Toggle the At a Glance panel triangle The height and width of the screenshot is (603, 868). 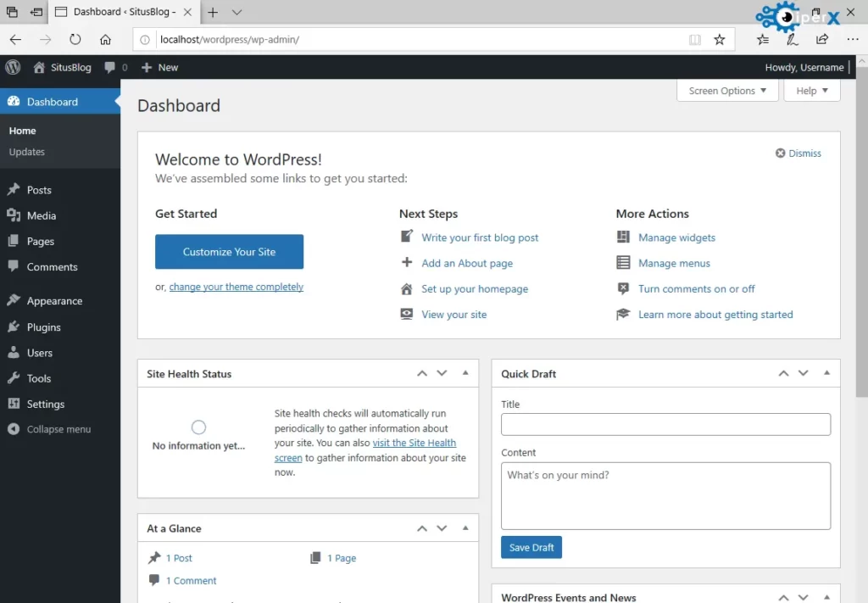(x=465, y=528)
